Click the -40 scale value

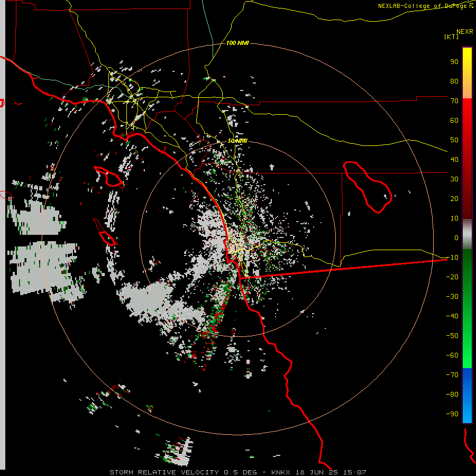(x=452, y=316)
